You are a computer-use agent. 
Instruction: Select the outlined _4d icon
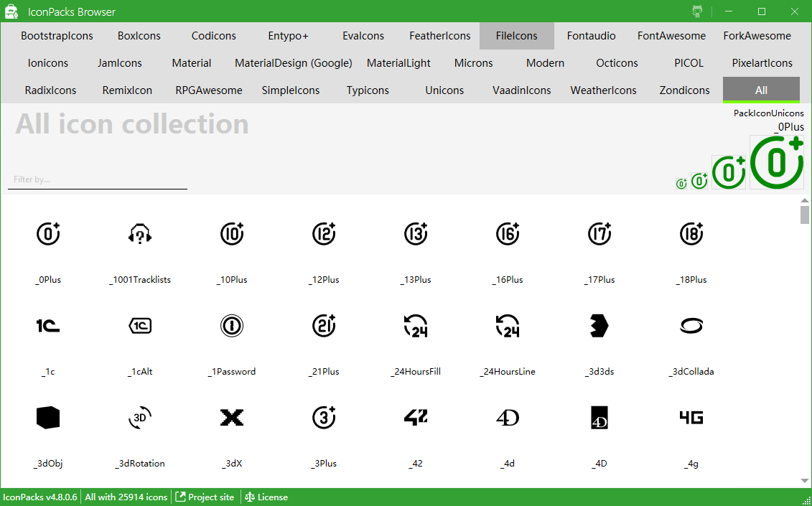click(x=508, y=418)
